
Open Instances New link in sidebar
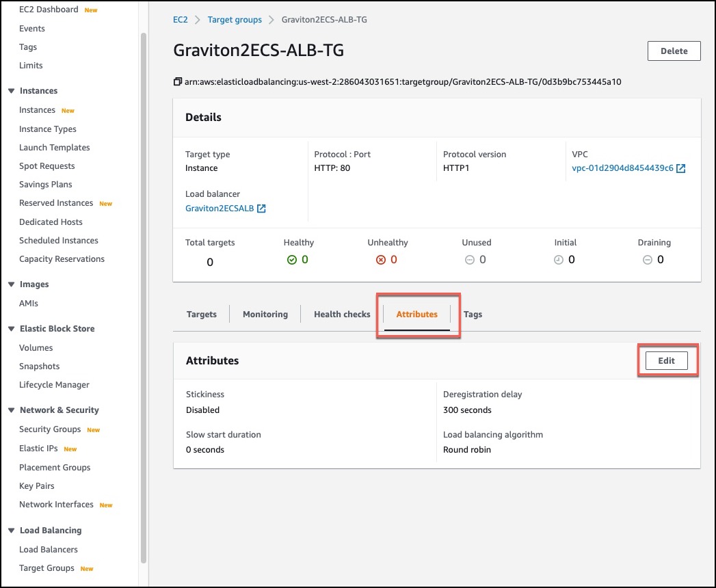point(37,110)
